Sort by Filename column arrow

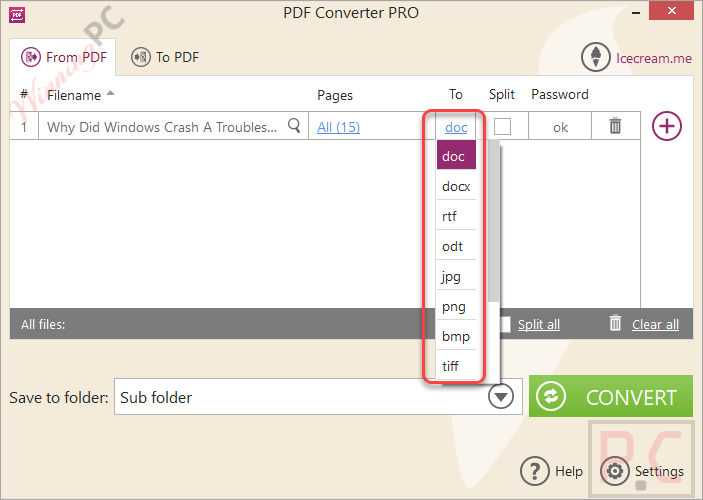(110, 93)
